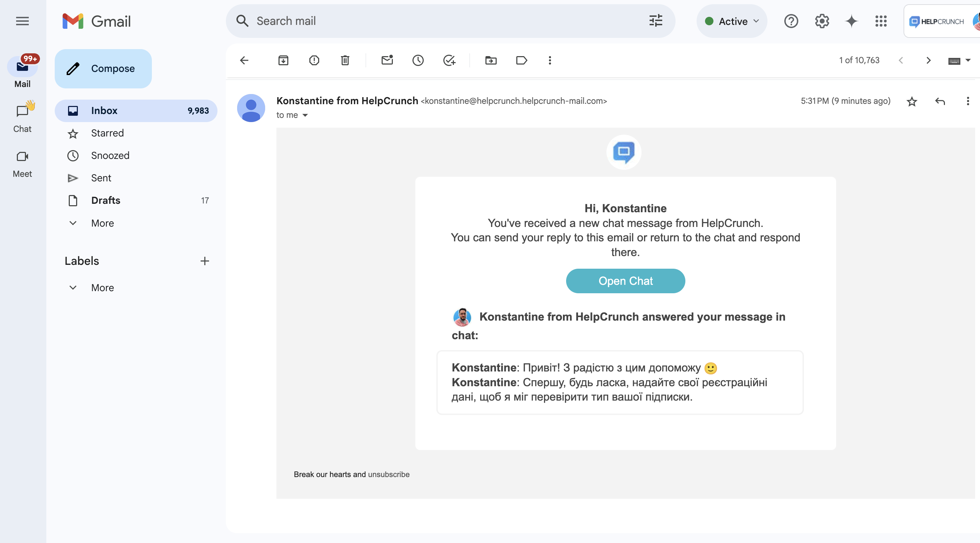Open message More options menu

(x=968, y=101)
